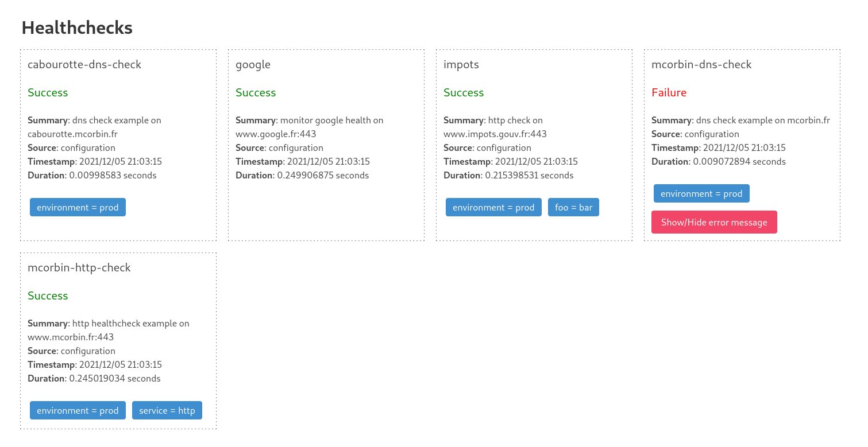Screen dimensions: 868x447
Task: Click the impots card title
Action: click(461, 65)
